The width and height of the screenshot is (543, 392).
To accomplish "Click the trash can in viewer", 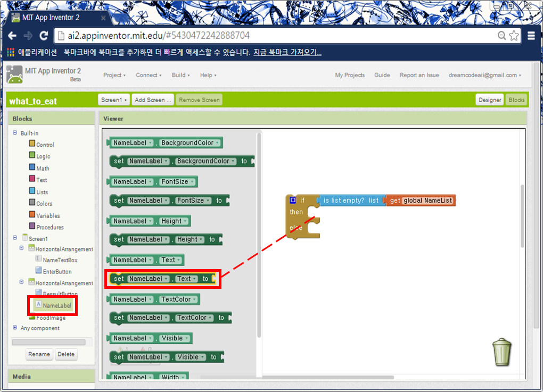I will pos(502,352).
